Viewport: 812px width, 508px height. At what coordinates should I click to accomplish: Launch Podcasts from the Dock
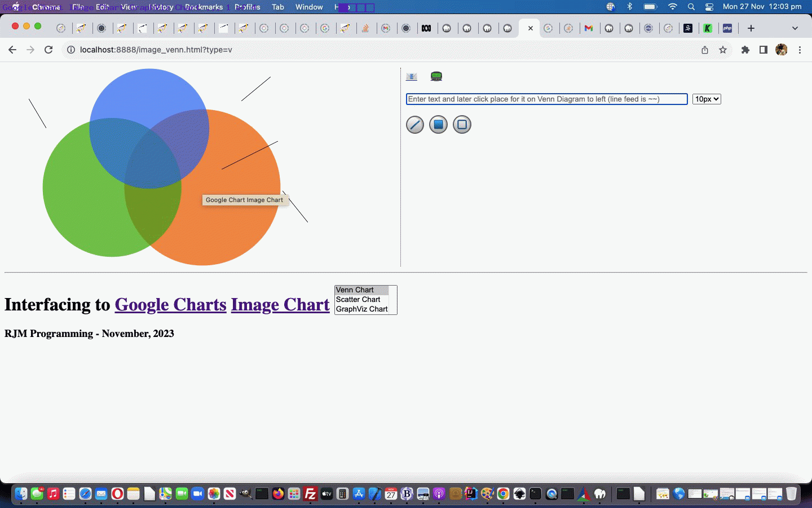click(x=439, y=494)
